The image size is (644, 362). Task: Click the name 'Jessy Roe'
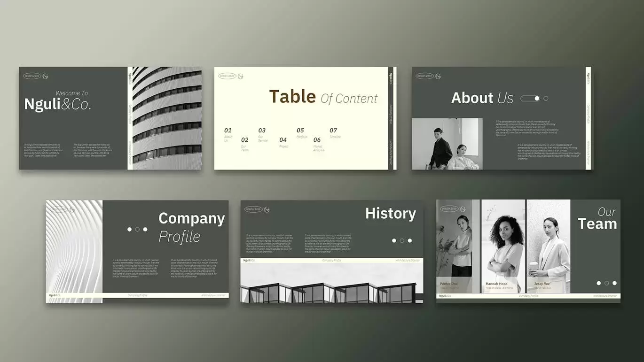542,284
